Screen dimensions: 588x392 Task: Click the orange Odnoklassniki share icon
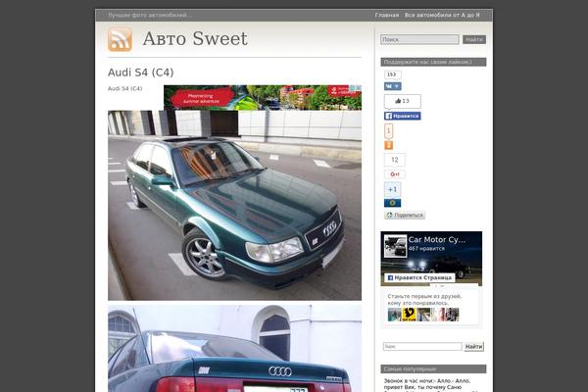[388, 145]
